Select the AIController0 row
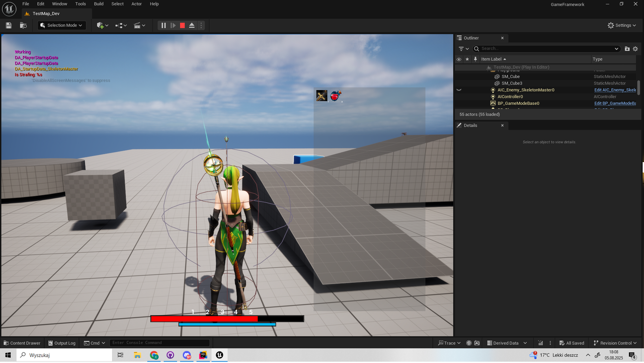Viewport: 644px width, 363px height. pyautogui.click(x=545, y=97)
